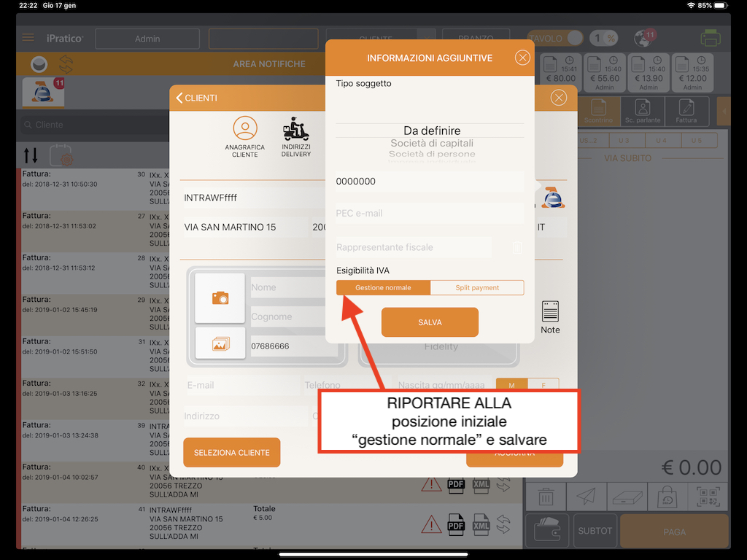This screenshot has height=560, width=747.
Task: Choose Società di persone in picker
Action: tap(432, 154)
